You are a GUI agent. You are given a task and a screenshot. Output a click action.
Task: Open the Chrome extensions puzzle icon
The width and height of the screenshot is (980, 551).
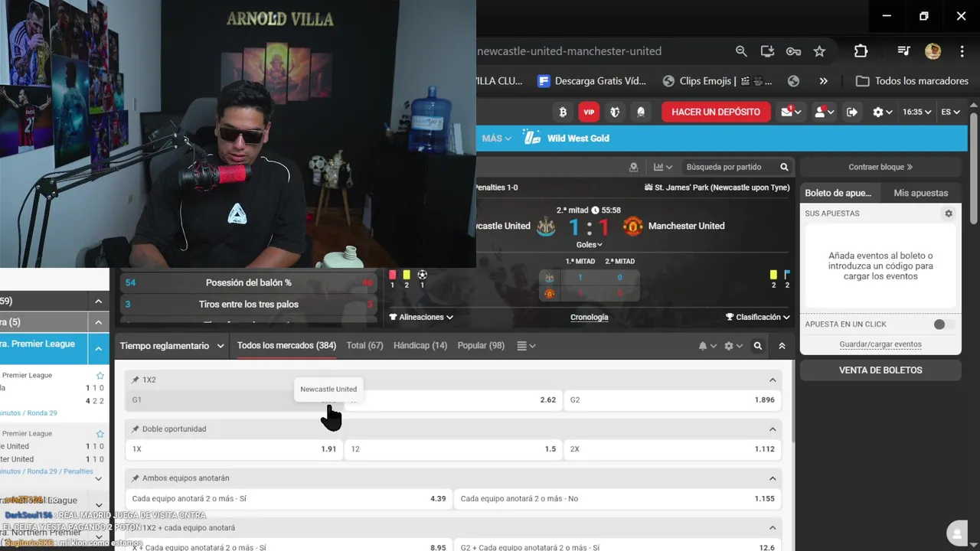point(861,51)
